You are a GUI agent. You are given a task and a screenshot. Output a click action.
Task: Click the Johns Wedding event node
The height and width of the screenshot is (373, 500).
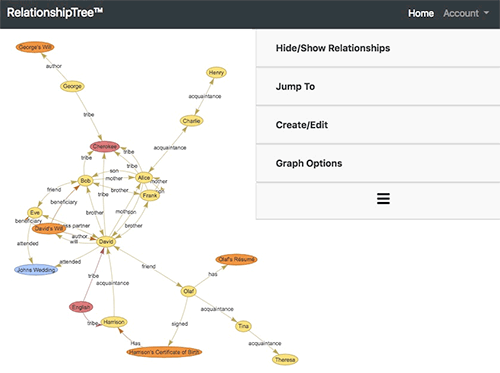[x=36, y=270]
